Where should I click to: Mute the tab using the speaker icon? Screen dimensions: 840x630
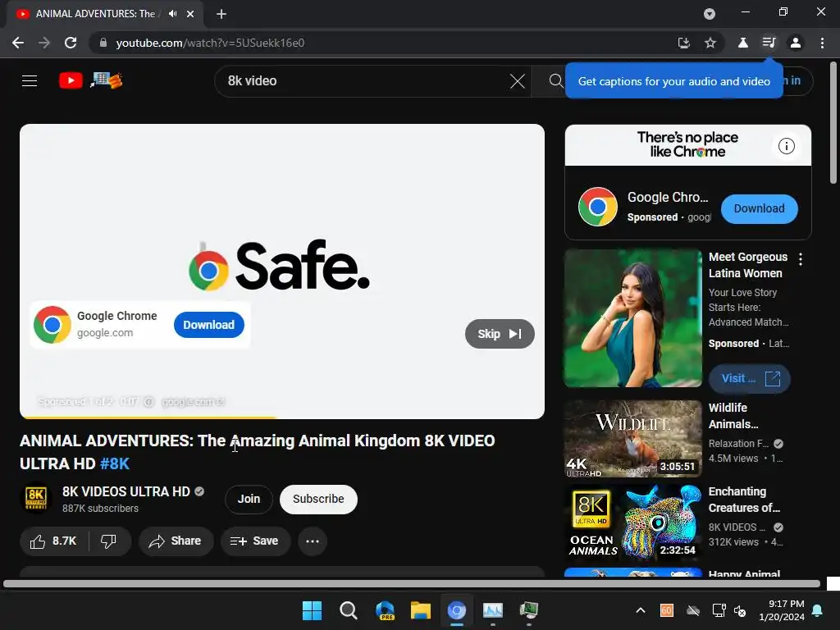(x=172, y=14)
